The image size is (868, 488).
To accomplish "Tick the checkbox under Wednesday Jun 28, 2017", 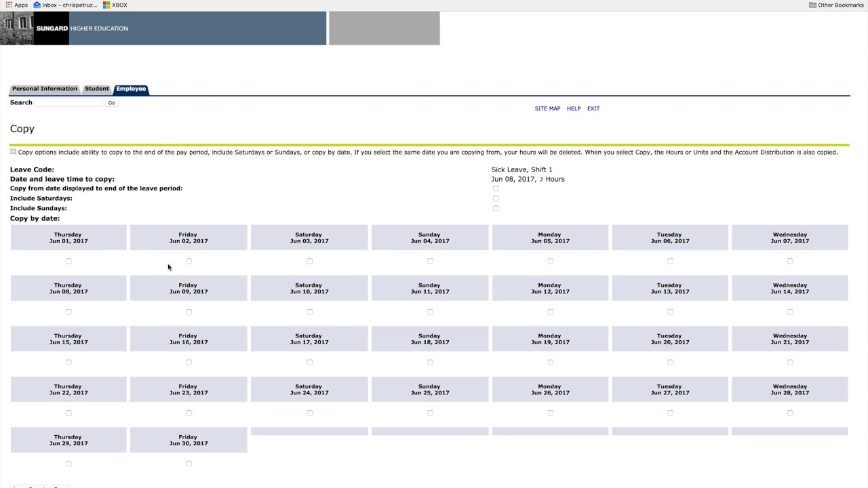I will [x=790, y=413].
